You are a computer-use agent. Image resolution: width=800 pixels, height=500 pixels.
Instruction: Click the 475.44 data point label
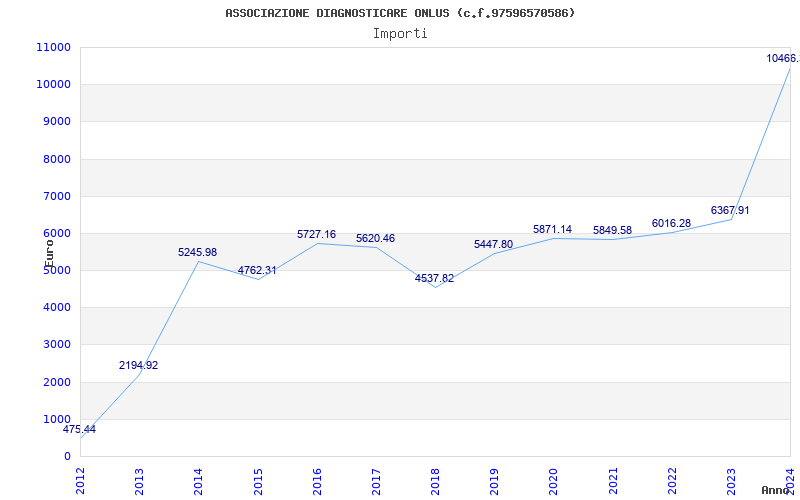(x=79, y=430)
